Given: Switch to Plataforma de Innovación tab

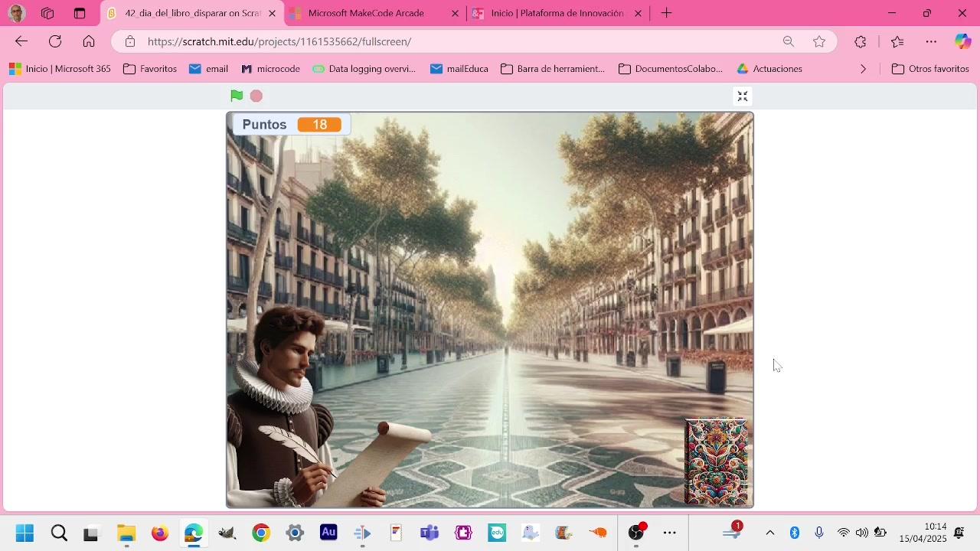Looking at the screenshot, I should 557,13.
